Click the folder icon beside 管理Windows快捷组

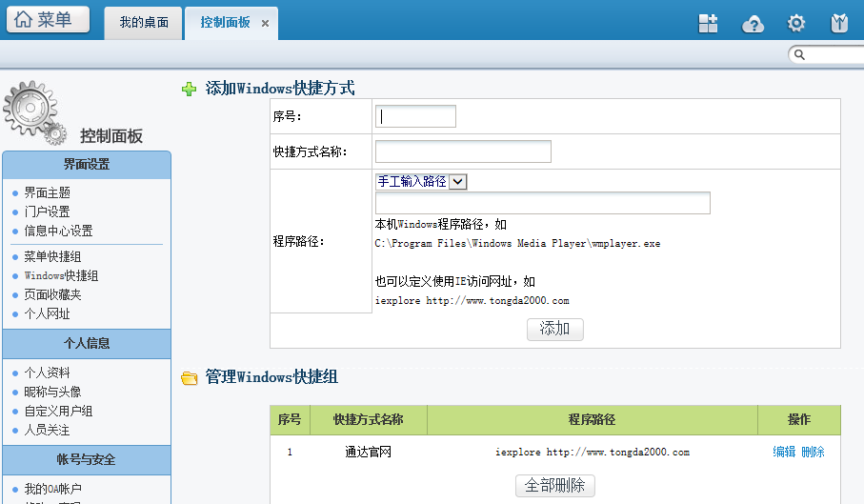click(x=190, y=378)
